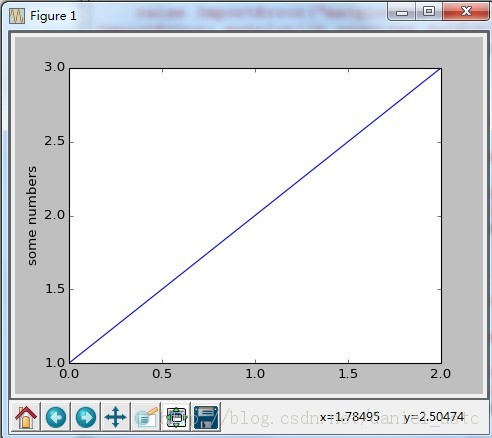Click the Figure 1 title text
The width and height of the screenshot is (492, 438).
(x=53, y=16)
